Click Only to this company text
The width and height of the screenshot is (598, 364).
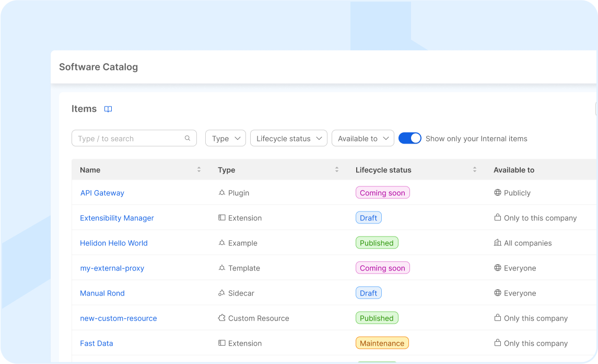[541, 218]
